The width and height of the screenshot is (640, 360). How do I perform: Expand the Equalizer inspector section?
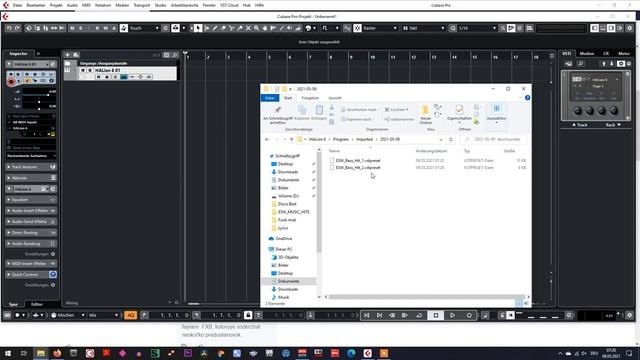click(x=31, y=200)
